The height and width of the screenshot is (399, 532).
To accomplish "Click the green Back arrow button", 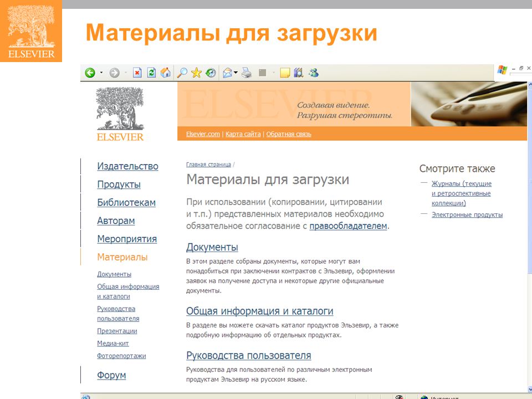I will pos(90,73).
